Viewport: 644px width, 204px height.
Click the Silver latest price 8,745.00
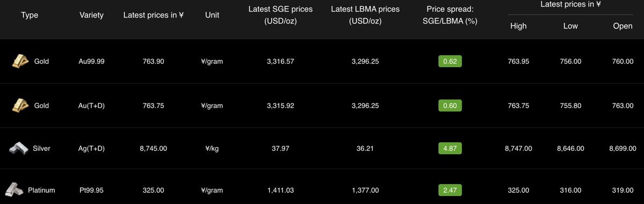pyautogui.click(x=153, y=149)
